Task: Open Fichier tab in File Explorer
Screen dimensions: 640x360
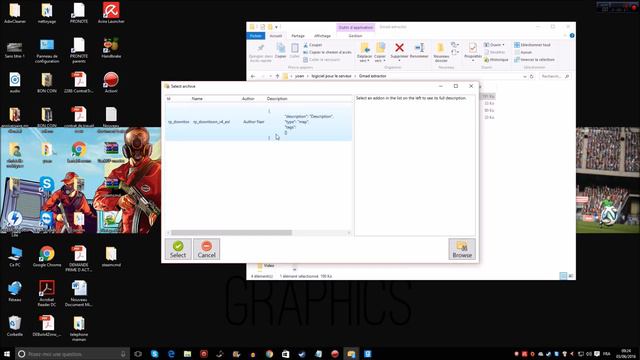Action: pyautogui.click(x=256, y=36)
